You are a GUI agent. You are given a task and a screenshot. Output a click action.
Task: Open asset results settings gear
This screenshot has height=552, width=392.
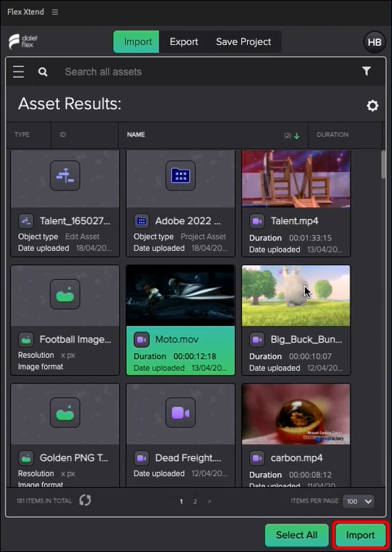372,105
